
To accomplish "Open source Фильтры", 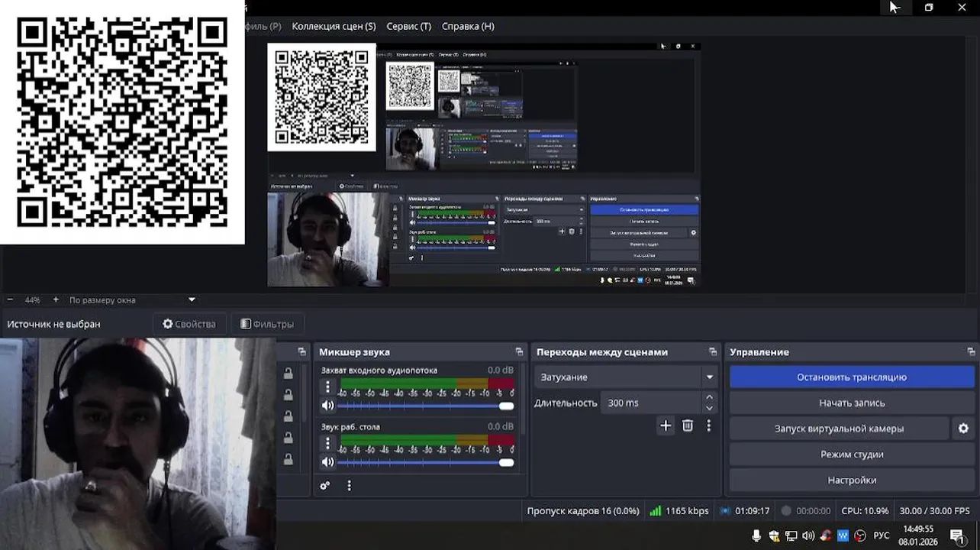I will point(267,324).
